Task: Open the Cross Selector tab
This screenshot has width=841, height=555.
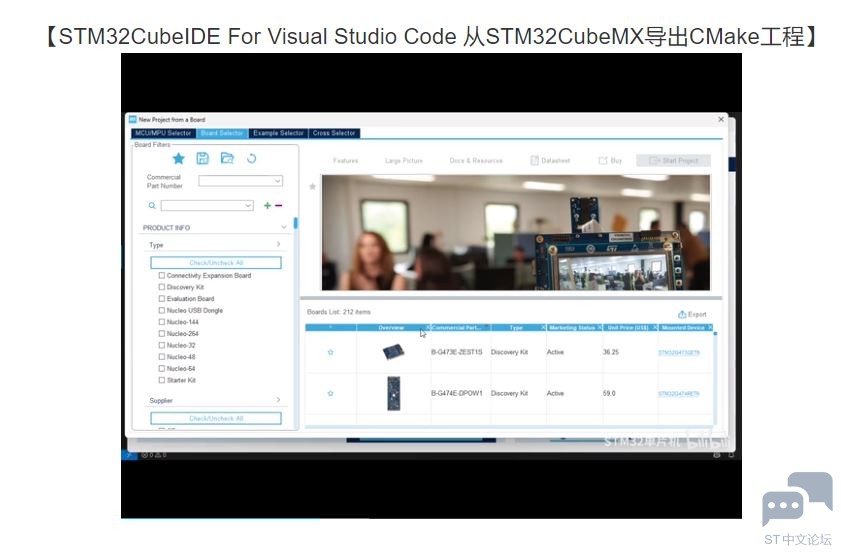Action: coord(334,133)
